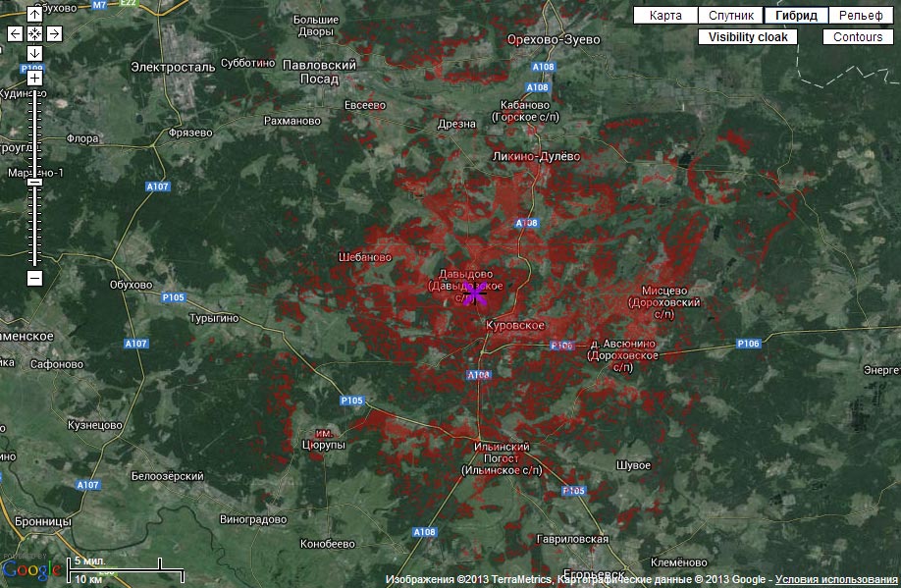Screen dimensions: 901x588
Task: Click the Евсеево label
Action: [365, 105]
